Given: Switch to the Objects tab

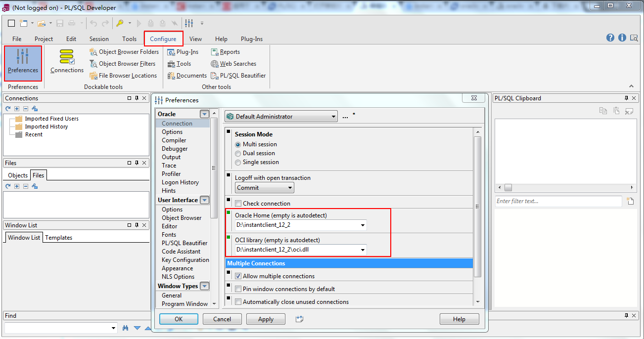Looking at the screenshot, I should (18, 175).
